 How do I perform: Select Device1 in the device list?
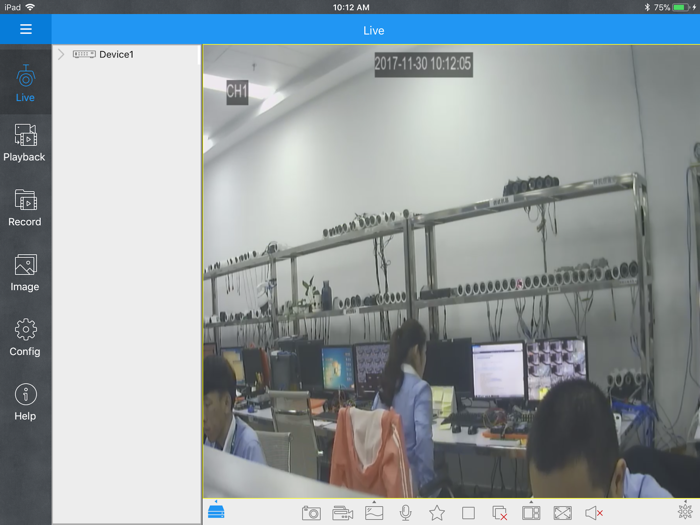tap(116, 54)
